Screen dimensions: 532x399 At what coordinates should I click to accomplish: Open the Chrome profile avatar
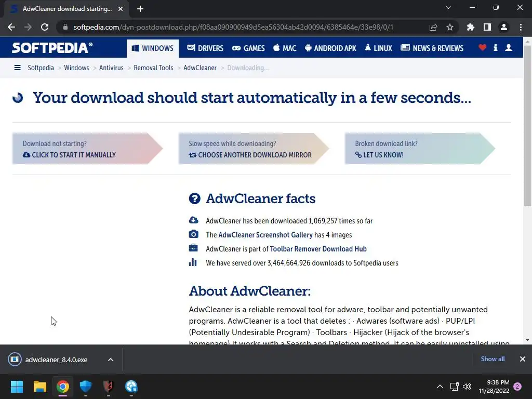coord(504,27)
